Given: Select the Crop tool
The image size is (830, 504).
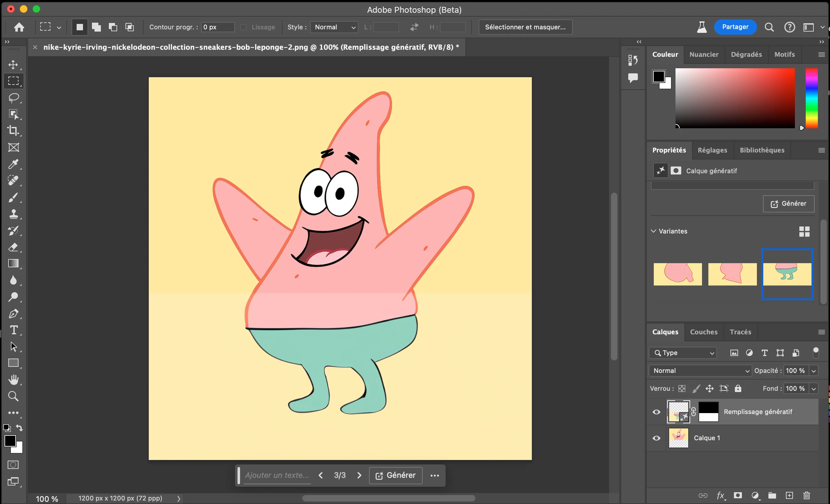Looking at the screenshot, I should [x=13, y=131].
